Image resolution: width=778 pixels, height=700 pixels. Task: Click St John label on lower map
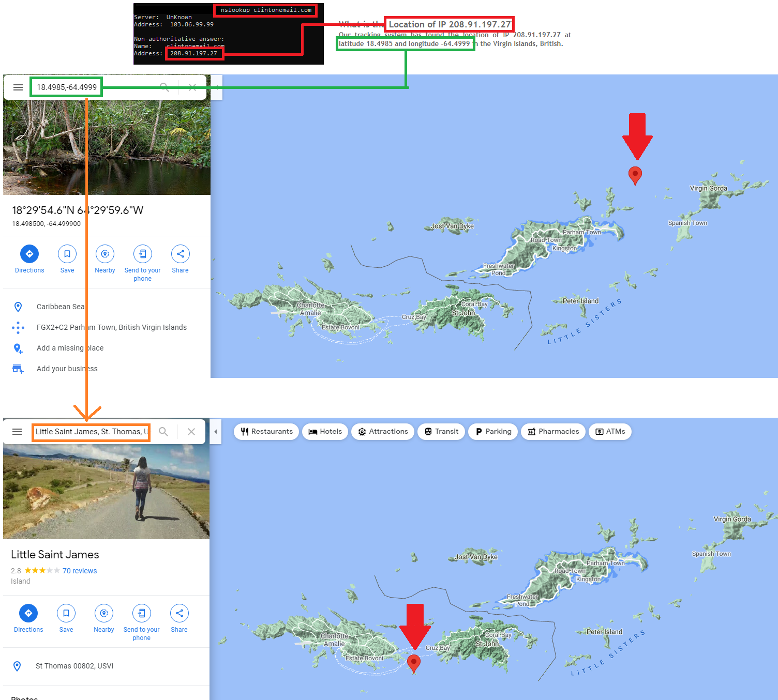click(x=487, y=644)
